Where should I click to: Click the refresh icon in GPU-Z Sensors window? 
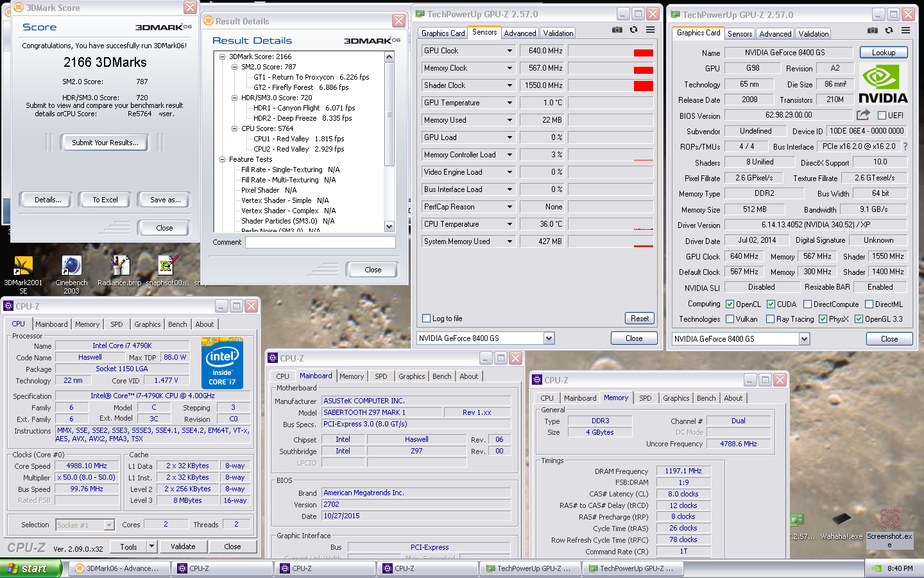tap(633, 30)
